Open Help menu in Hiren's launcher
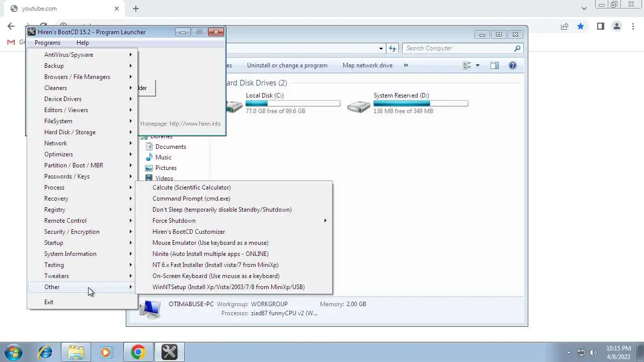Viewport: 644px width, 362px height. coord(83,43)
